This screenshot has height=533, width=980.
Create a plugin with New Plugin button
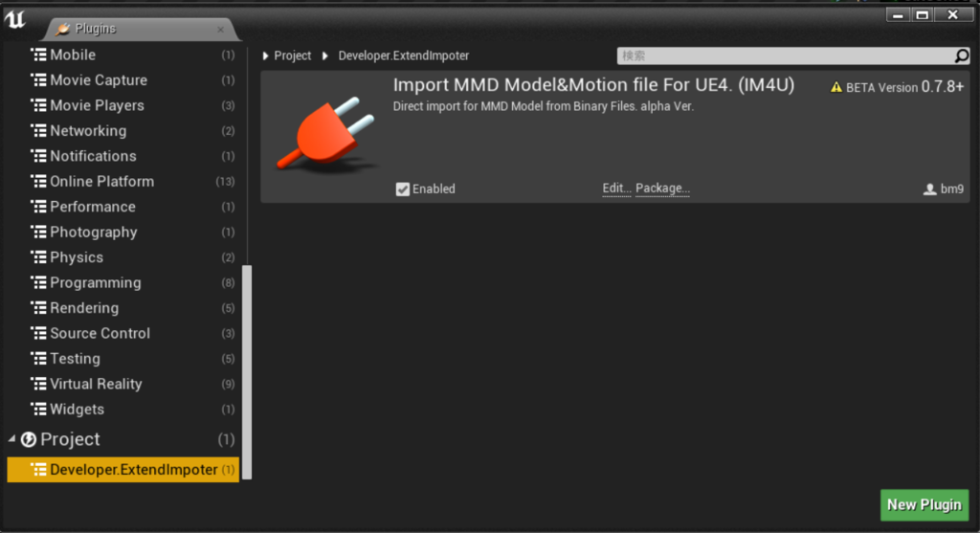[924, 505]
